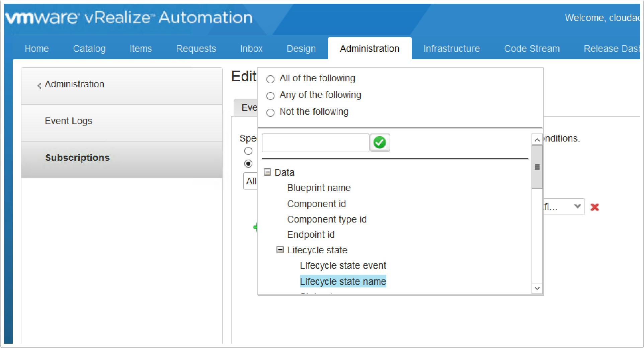Go to the Code Stream tab
Viewport: 644px width, 348px height.
tap(532, 49)
